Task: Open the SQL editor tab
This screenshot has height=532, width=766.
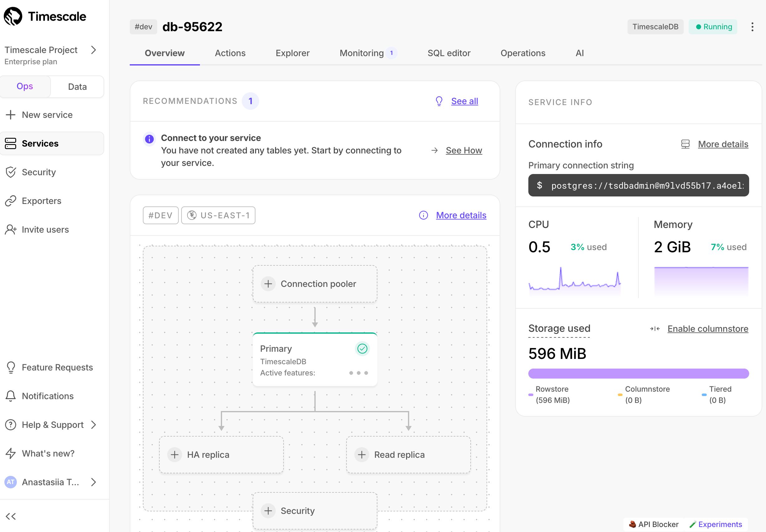Action: pos(449,53)
